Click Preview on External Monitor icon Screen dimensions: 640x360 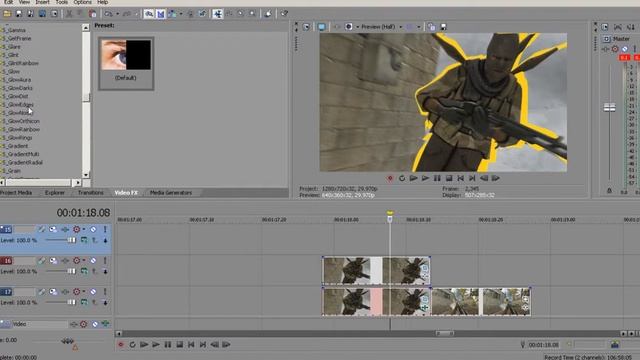(x=322, y=27)
